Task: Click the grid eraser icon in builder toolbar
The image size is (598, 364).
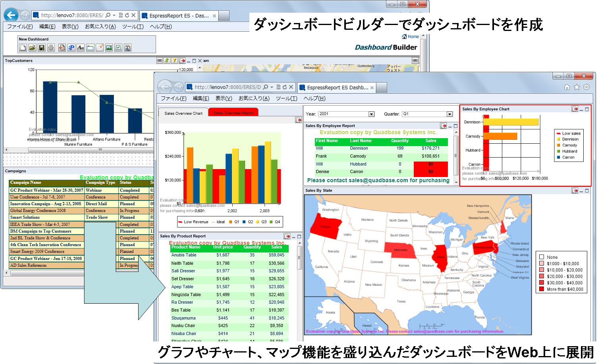Action: [x=99, y=48]
